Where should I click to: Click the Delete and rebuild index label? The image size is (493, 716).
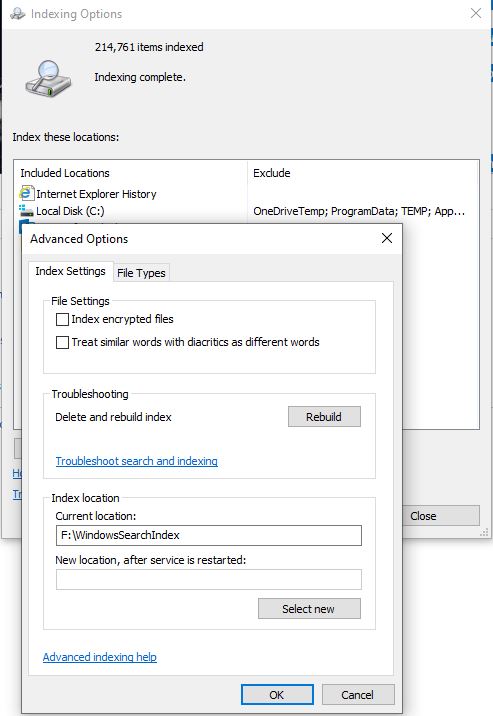click(113, 417)
